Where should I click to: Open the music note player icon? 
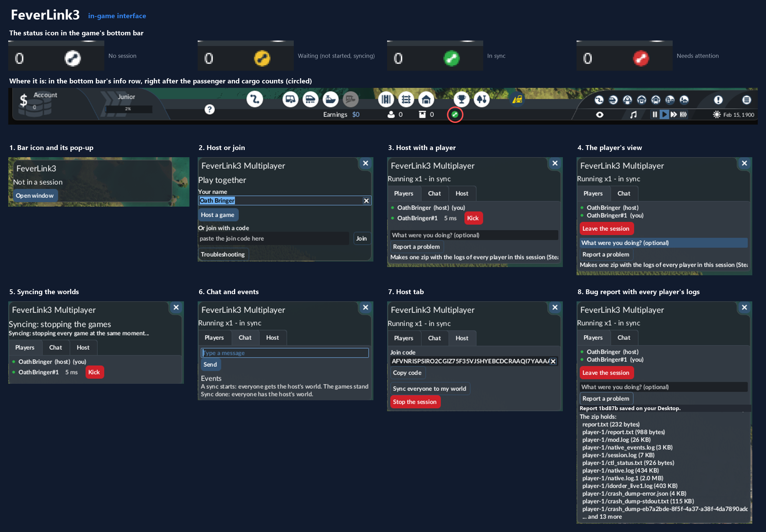tap(634, 115)
